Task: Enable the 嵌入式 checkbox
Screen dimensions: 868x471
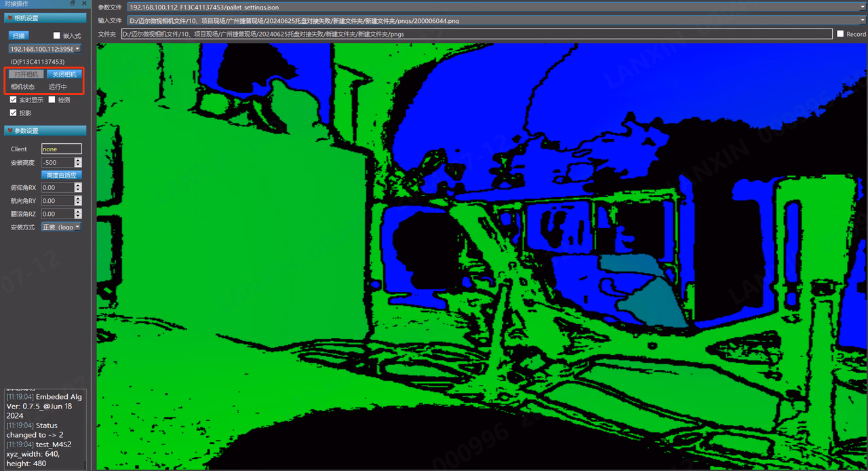Action: coord(57,35)
